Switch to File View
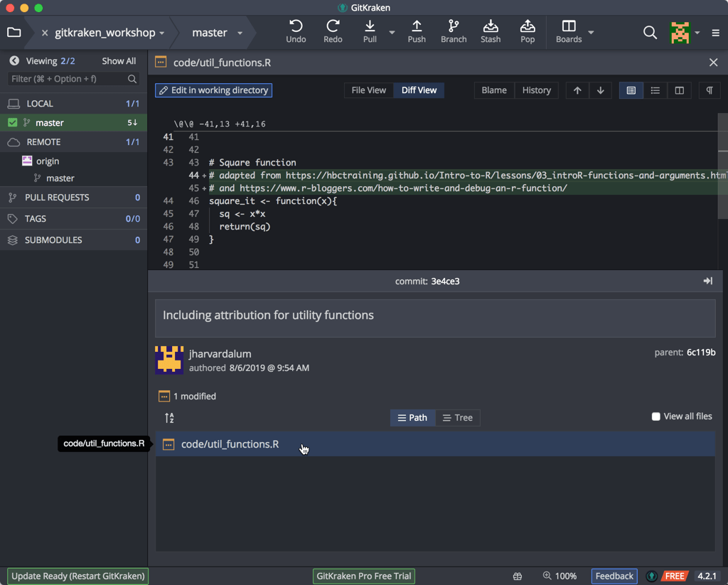 coord(369,90)
